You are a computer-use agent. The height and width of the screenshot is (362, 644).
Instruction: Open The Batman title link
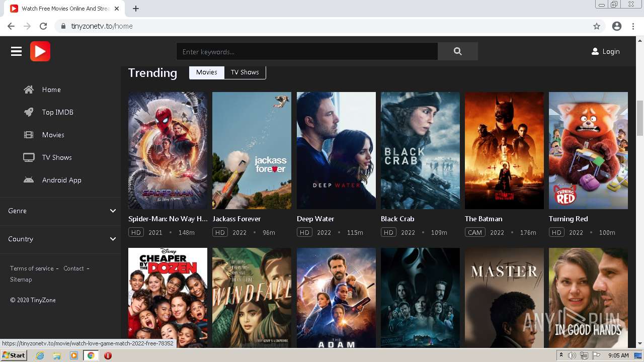(x=484, y=219)
